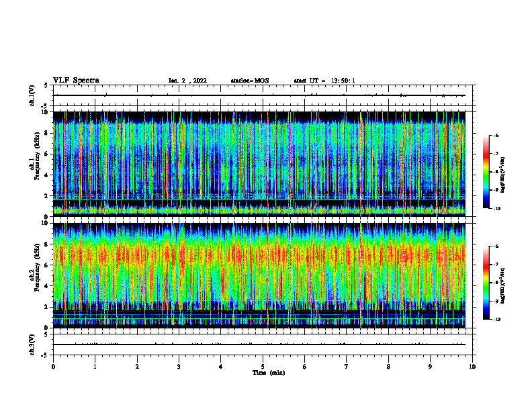Screen dimensions: 532x411
Task: Click the ch.2 frequency tick label "2"
Action: point(47,307)
